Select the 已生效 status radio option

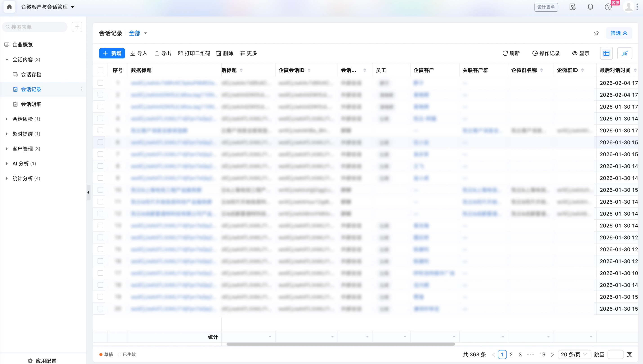120,354
